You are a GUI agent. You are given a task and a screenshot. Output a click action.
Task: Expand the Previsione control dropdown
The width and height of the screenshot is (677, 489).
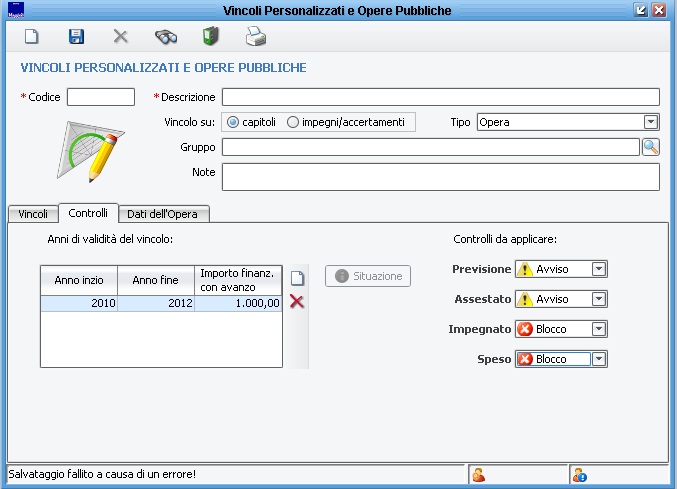[599, 269]
